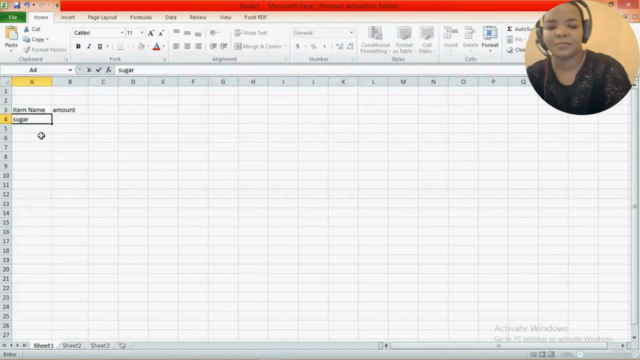Image resolution: width=640 pixels, height=360 pixels.
Task: Switch to the View tab
Action: [x=225, y=17]
